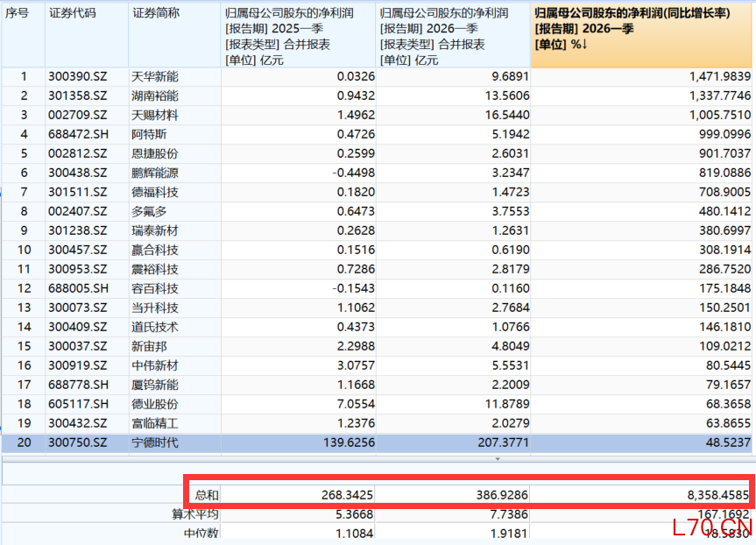The height and width of the screenshot is (545, 756).
Task: Click the 2025一季 net profit column header
Action: point(298,35)
